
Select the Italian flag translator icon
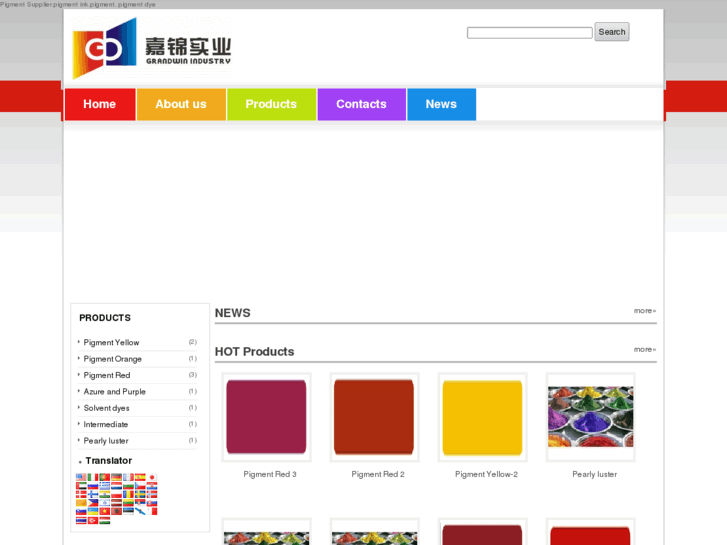(93, 477)
